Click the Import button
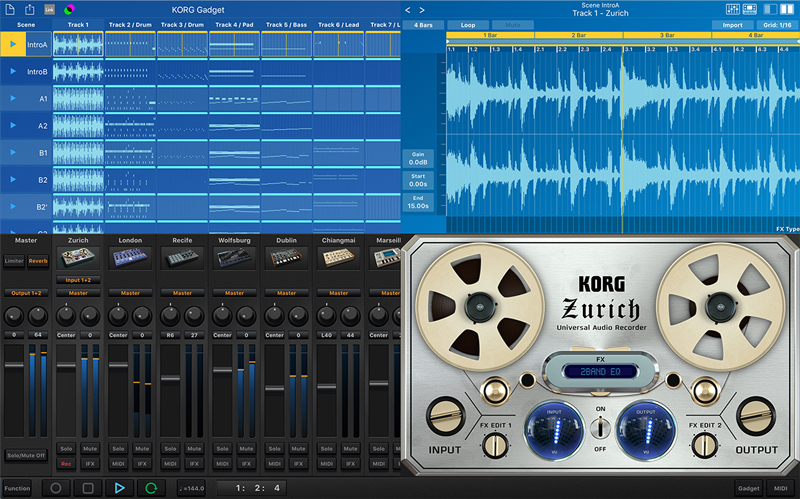 [x=732, y=25]
